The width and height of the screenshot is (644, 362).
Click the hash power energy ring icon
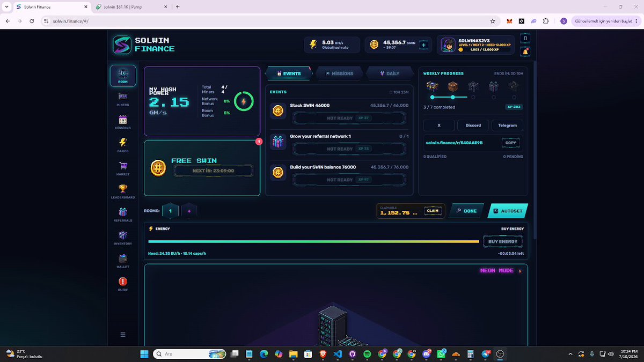tap(244, 101)
